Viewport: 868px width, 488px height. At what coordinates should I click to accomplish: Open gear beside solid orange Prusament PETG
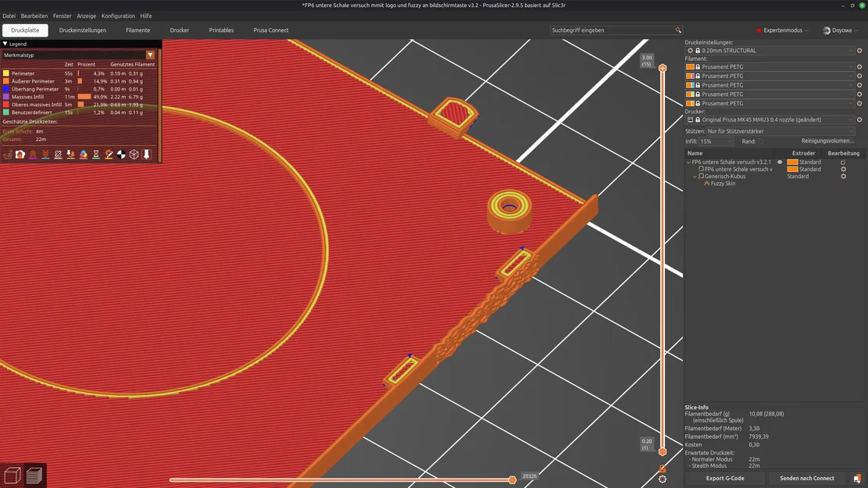(859, 66)
